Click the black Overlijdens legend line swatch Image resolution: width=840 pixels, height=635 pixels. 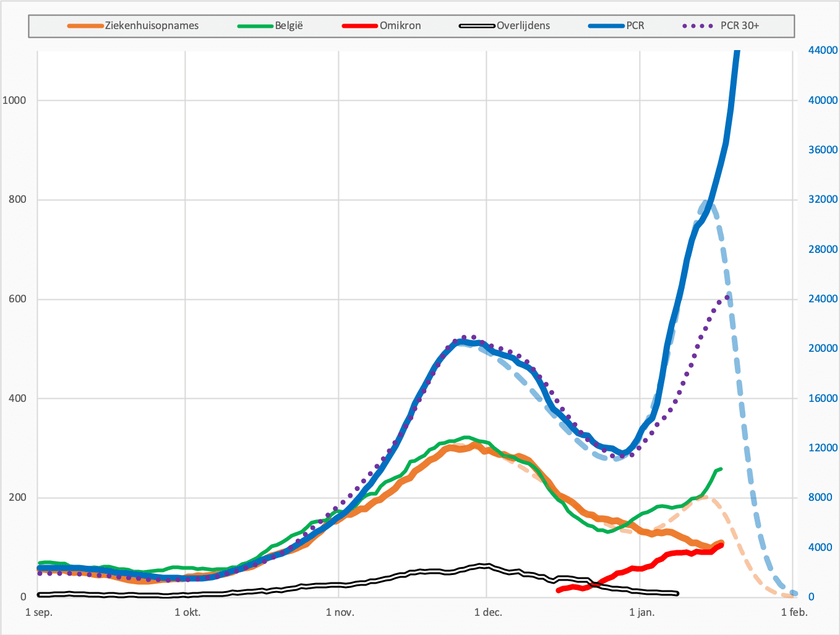[x=478, y=26]
